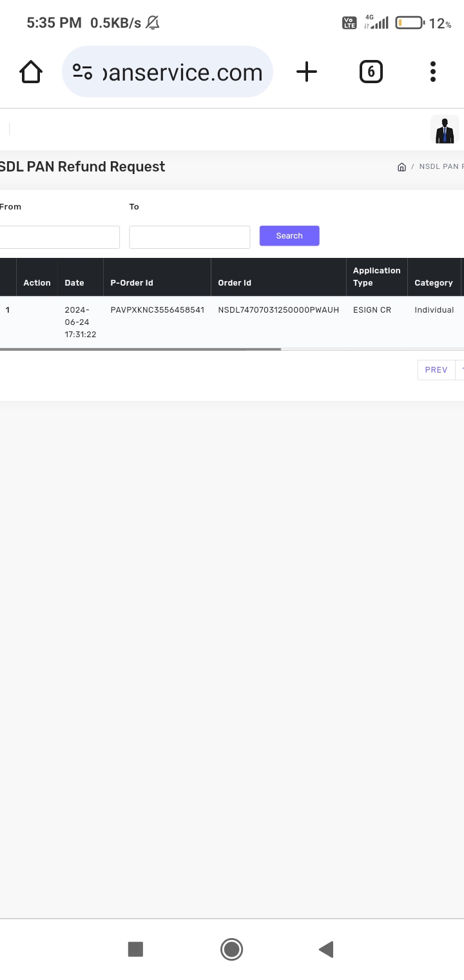Click the table horizontal scrollbar
Image resolution: width=464 pixels, height=980 pixels.
(140, 349)
